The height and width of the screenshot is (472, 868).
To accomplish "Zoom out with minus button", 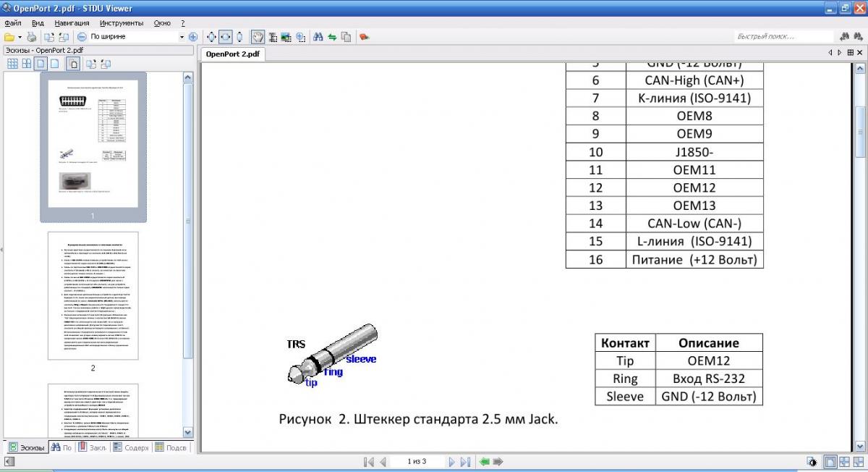I will [x=82, y=37].
